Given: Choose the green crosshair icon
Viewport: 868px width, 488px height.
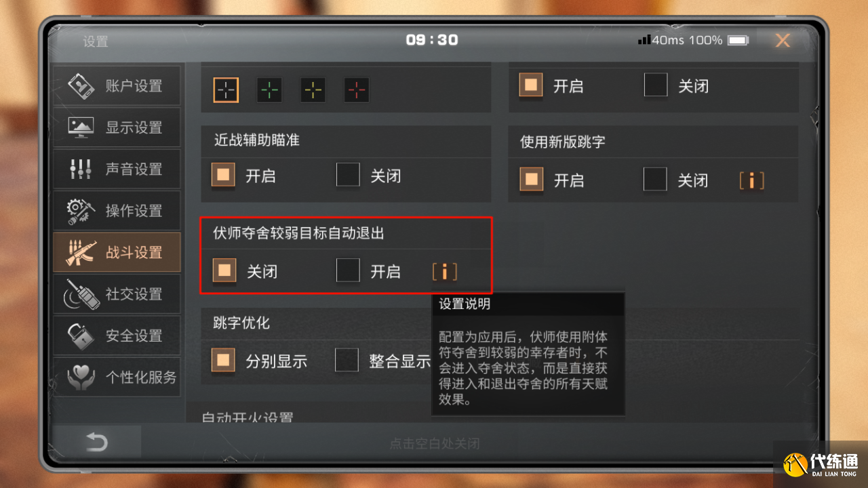Looking at the screenshot, I should pyautogui.click(x=269, y=89).
